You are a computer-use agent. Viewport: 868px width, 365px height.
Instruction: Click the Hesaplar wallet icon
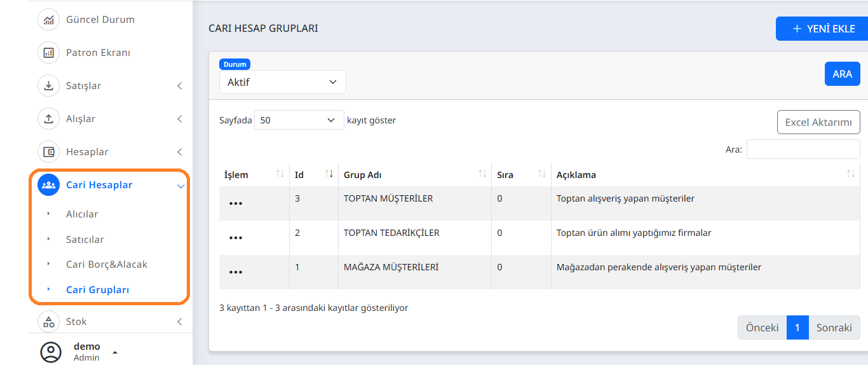pyautogui.click(x=48, y=152)
